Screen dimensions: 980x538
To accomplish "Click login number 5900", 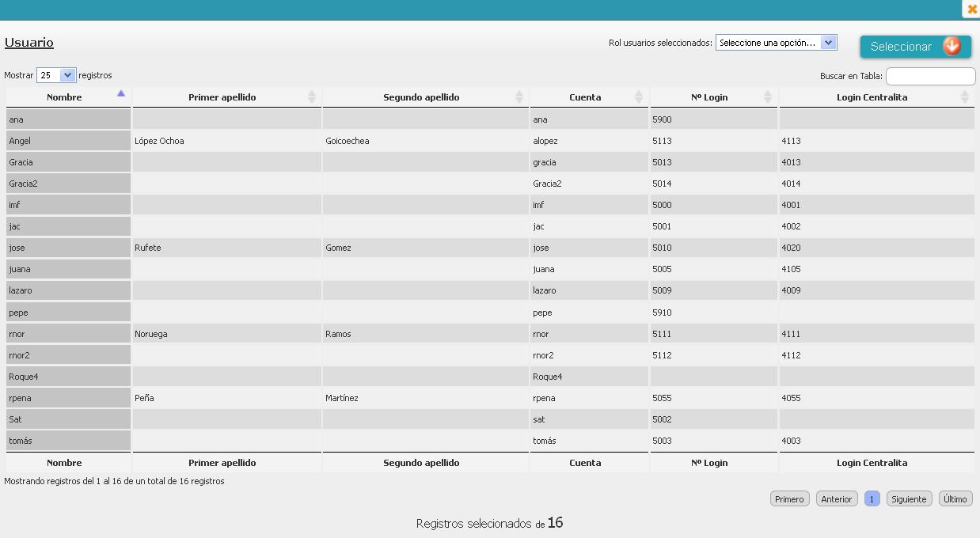I will click(x=713, y=119).
